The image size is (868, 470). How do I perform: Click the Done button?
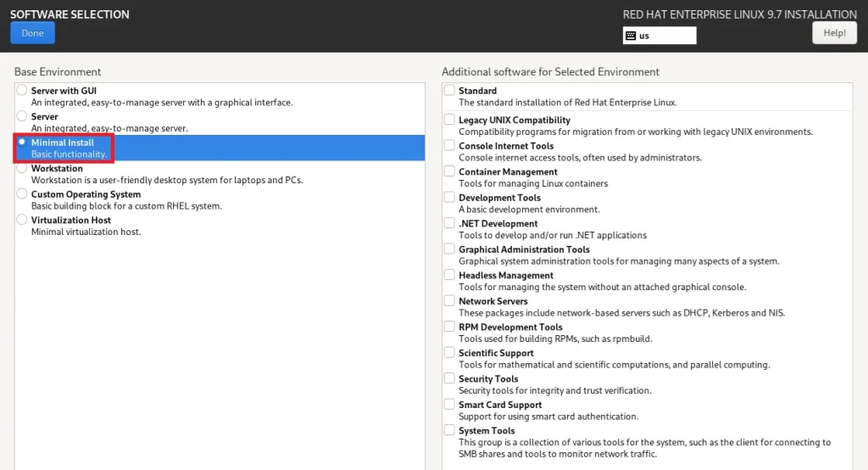coord(33,33)
